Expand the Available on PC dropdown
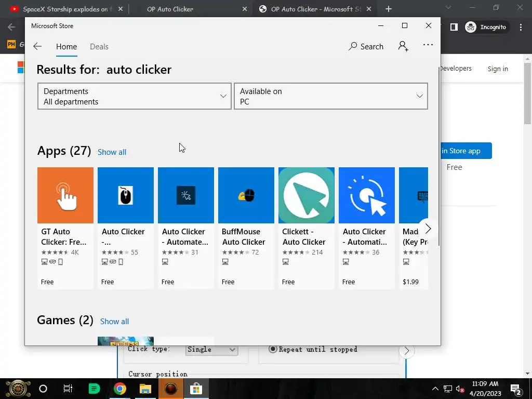The width and height of the screenshot is (532, 399). [331, 96]
